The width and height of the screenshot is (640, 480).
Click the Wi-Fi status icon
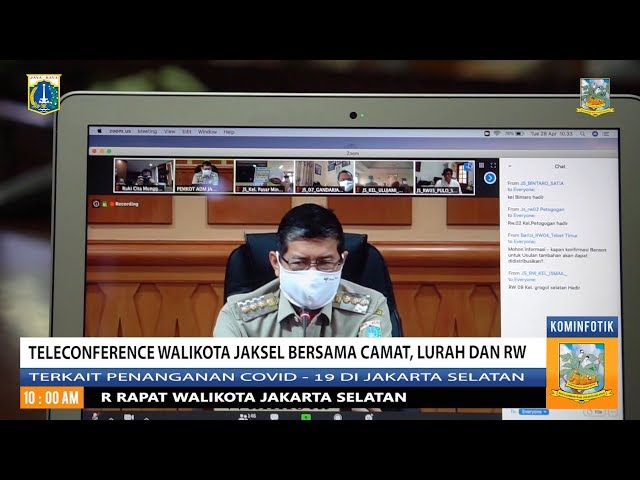click(497, 133)
